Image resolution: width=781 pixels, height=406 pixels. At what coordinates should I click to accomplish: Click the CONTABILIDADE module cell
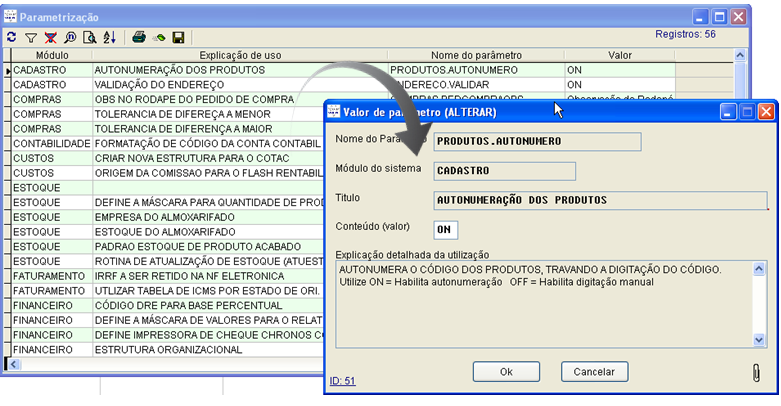click(x=52, y=143)
